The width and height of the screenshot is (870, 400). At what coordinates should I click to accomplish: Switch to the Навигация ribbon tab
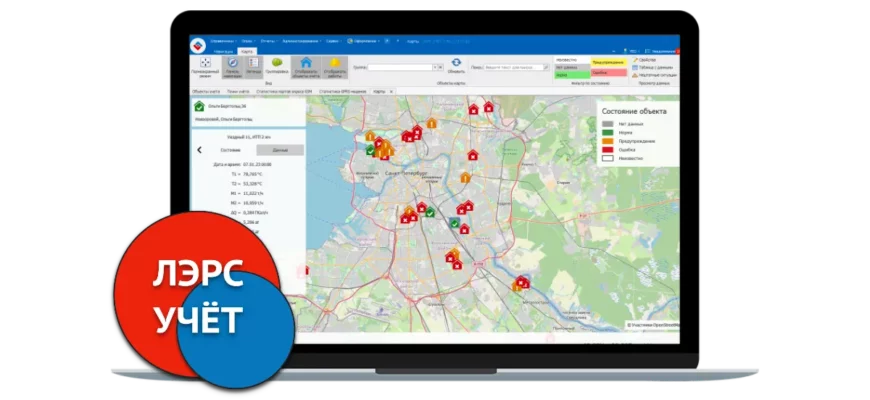pos(223,51)
